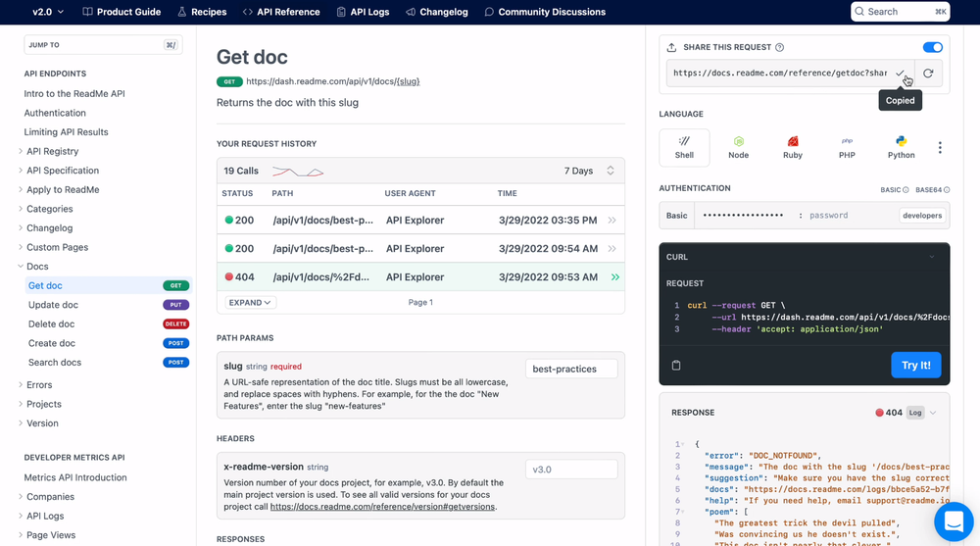Expand the API Registry sidebar section
Screen dimensions: 980x546
pyautogui.click(x=22, y=151)
